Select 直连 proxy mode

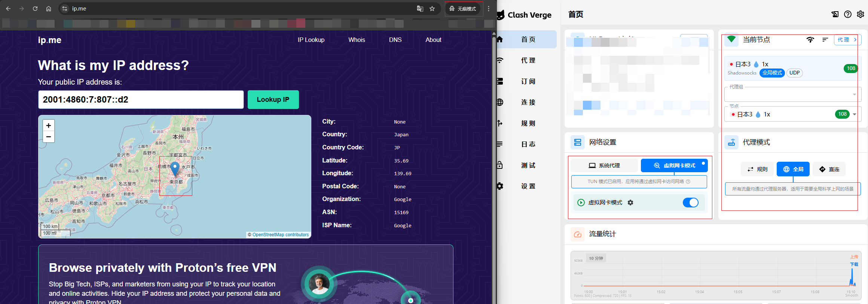point(829,169)
